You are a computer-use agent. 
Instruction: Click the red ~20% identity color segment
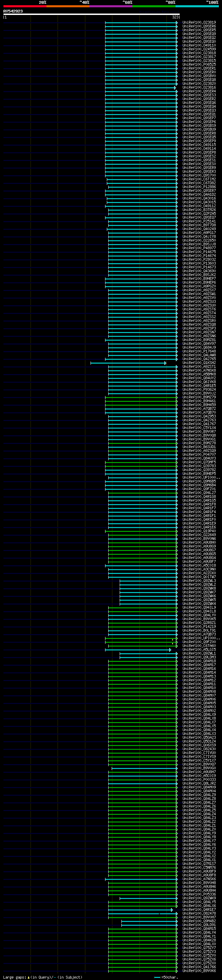click(25, 6)
